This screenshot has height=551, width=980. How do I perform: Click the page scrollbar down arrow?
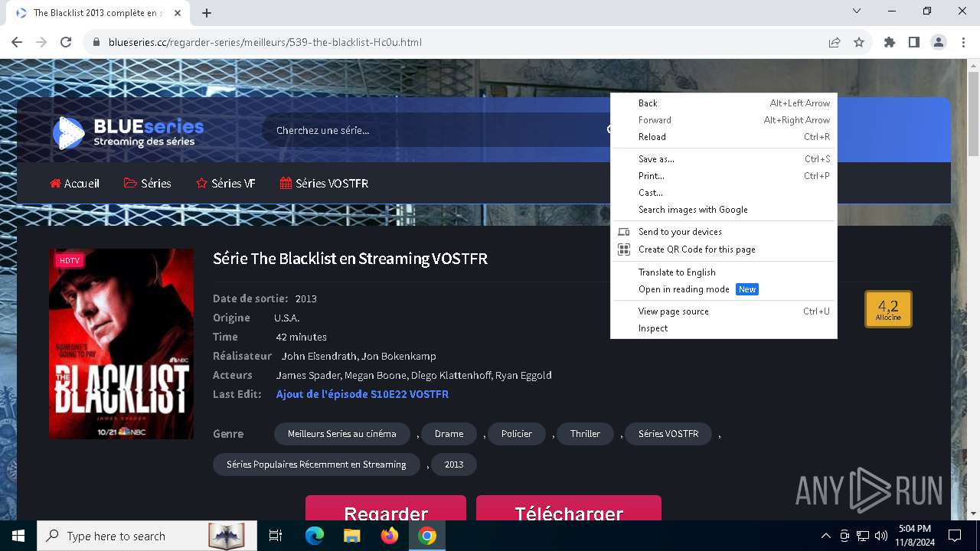coord(973,514)
